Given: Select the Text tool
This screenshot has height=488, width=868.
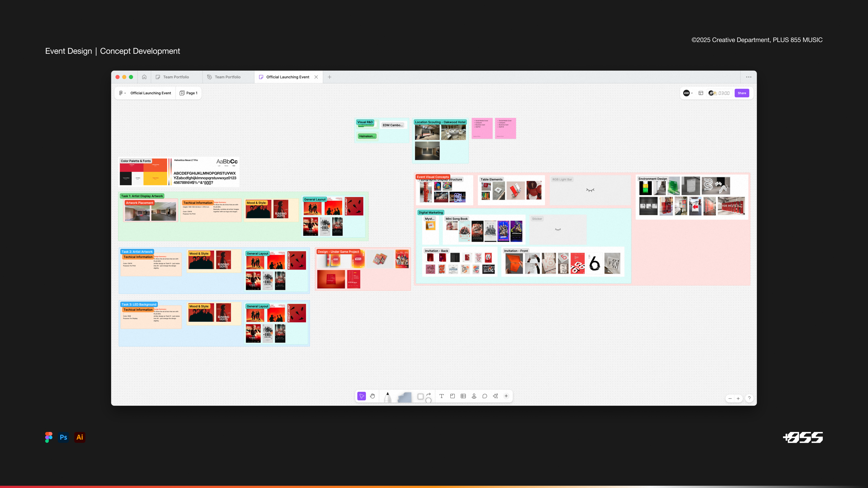Looking at the screenshot, I should click(x=441, y=396).
